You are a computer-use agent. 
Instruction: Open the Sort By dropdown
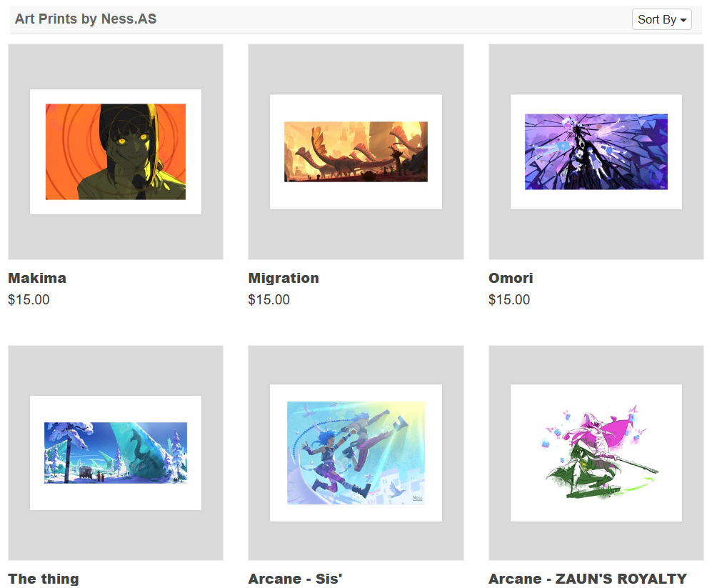661,19
